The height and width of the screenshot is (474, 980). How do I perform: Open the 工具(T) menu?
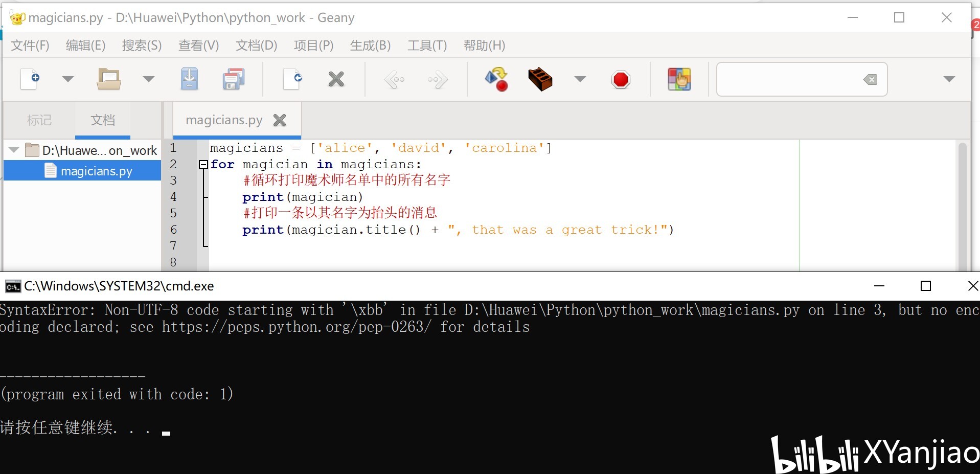coord(426,46)
